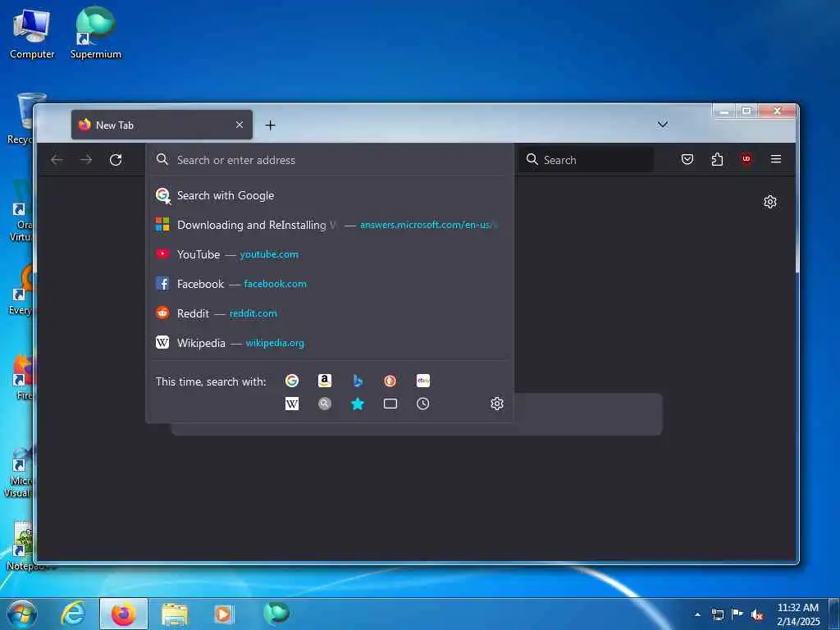Open the Wikipedia suggestion row
840x630 pixels.
(x=330, y=343)
